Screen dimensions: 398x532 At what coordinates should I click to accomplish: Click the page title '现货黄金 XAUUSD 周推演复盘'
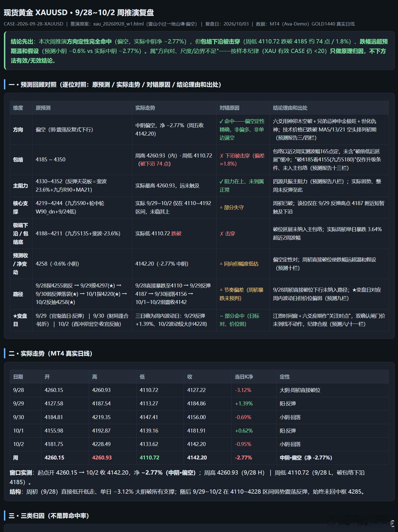[x=79, y=13]
